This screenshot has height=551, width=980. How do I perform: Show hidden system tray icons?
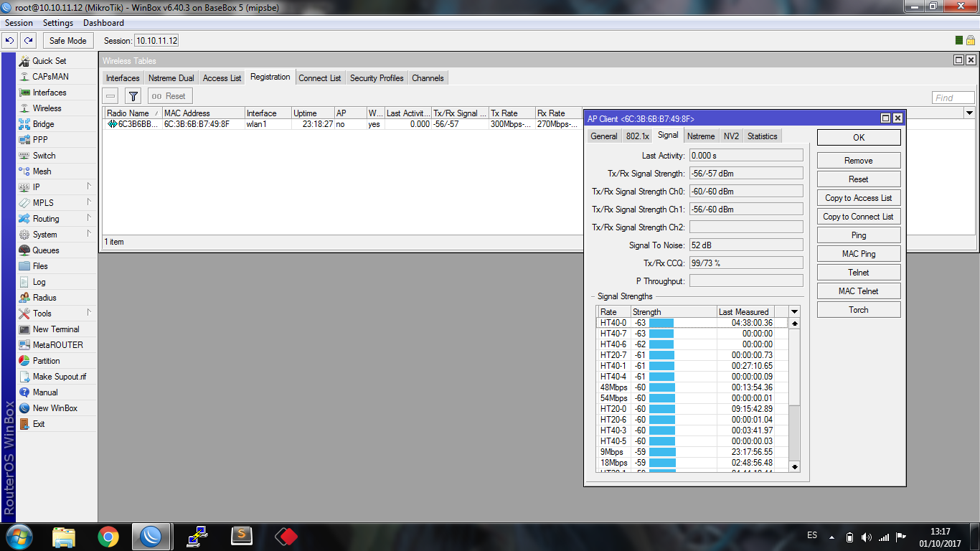[x=832, y=537]
